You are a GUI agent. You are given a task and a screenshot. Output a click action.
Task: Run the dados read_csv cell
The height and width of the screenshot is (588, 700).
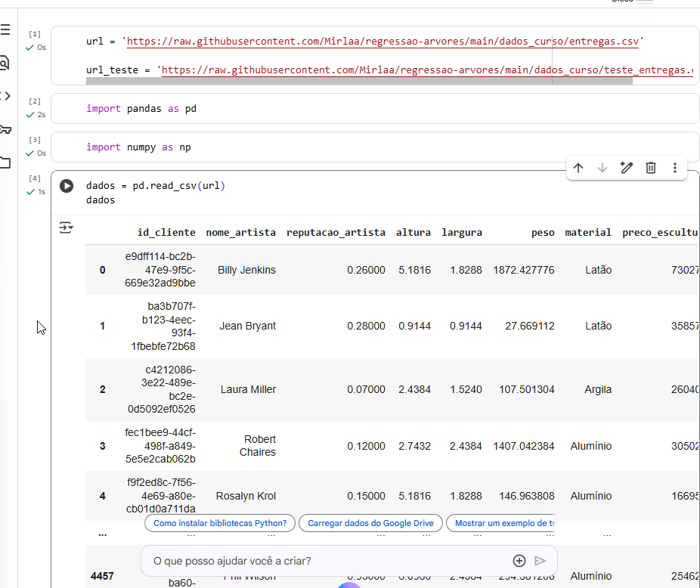(x=67, y=186)
